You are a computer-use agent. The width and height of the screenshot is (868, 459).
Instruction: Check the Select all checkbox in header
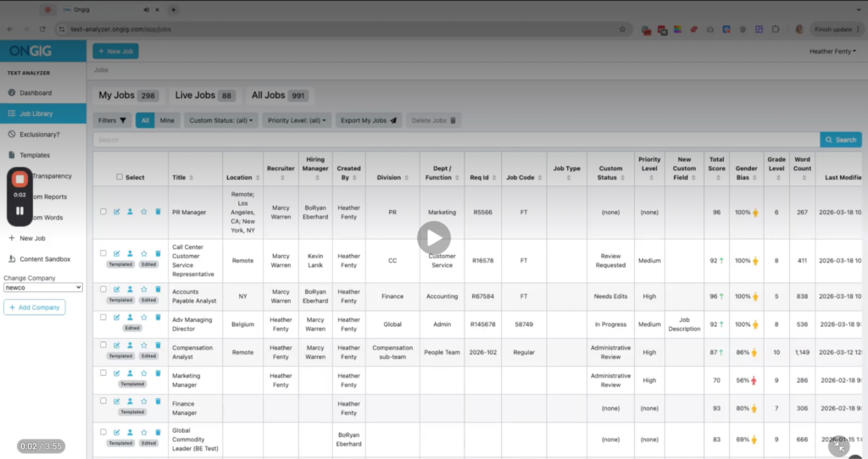(x=120, y=177)
